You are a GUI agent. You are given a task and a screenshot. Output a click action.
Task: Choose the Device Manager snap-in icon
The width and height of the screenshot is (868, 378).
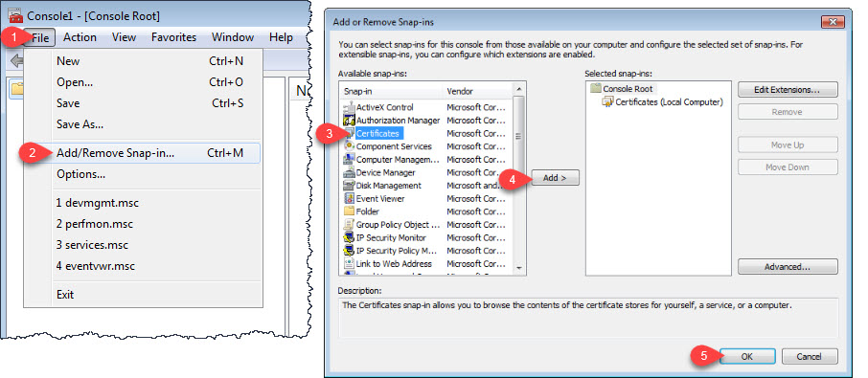click(349, 172)
